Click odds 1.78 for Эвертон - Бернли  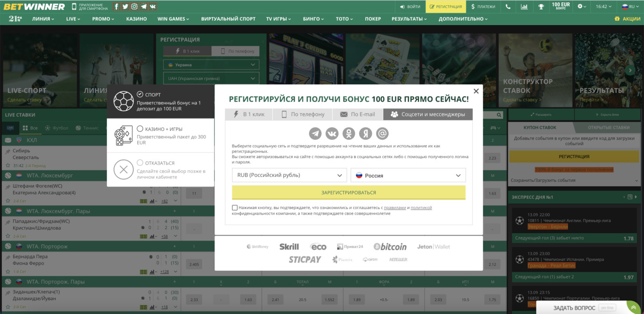(x=628, y=238)
